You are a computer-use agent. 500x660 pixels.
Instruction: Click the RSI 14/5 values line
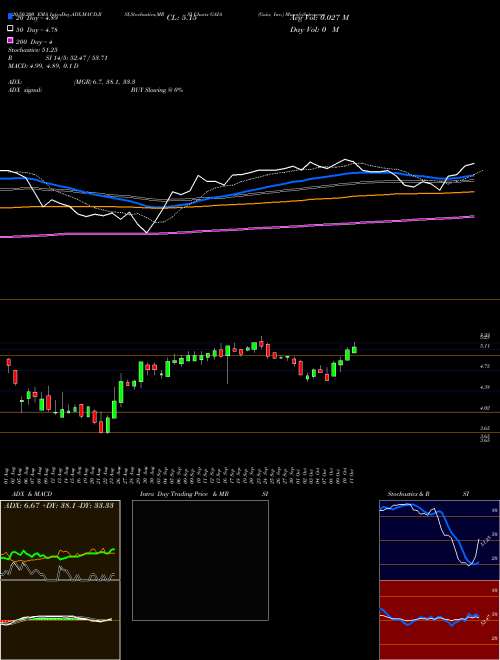coord(59,58)
